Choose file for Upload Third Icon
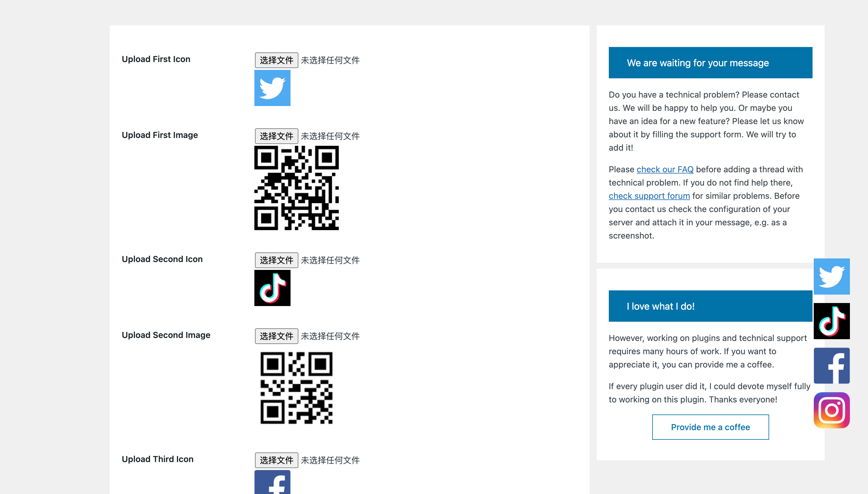Viewport: 868px width, 494px height. click(276, 460)
